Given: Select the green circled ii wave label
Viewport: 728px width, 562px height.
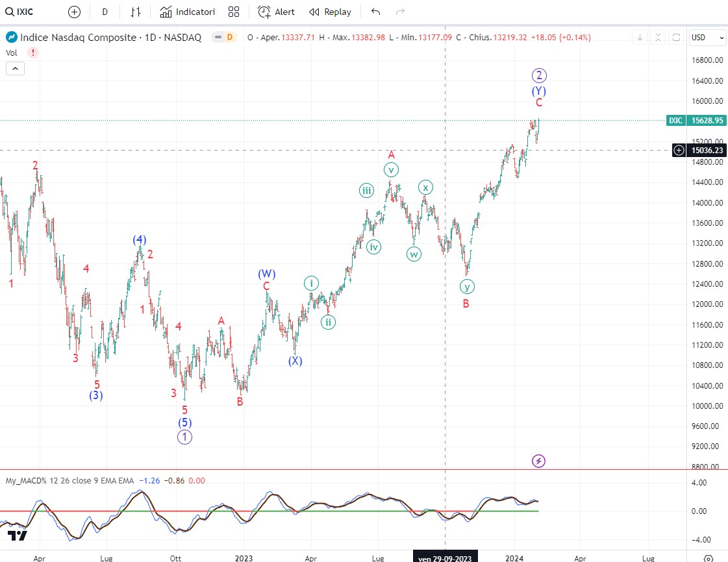Looking at the screenshot, I should [x=328, y=322].
